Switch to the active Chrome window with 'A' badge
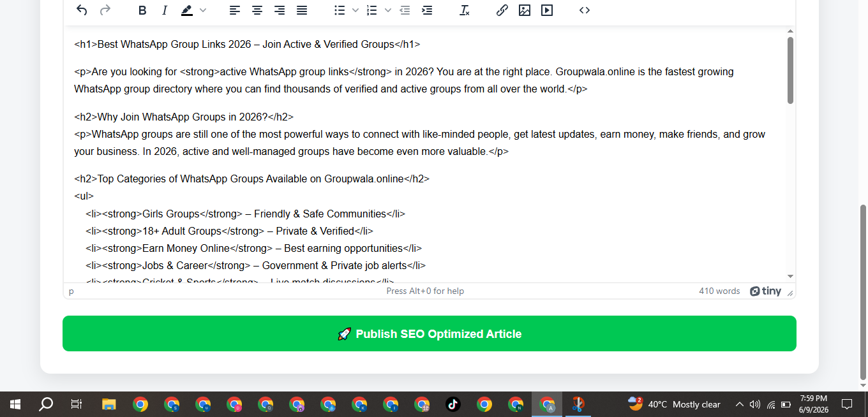 (547, 404)
